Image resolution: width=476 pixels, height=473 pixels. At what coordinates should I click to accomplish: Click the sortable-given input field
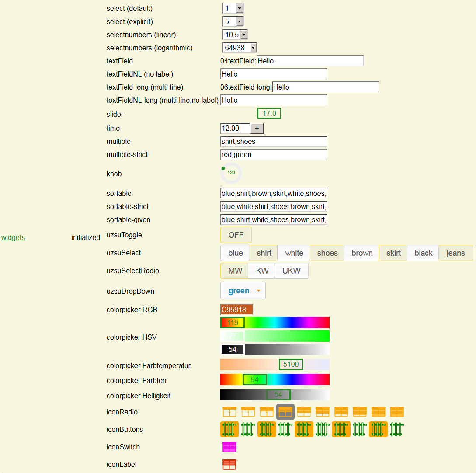(274, 219)
